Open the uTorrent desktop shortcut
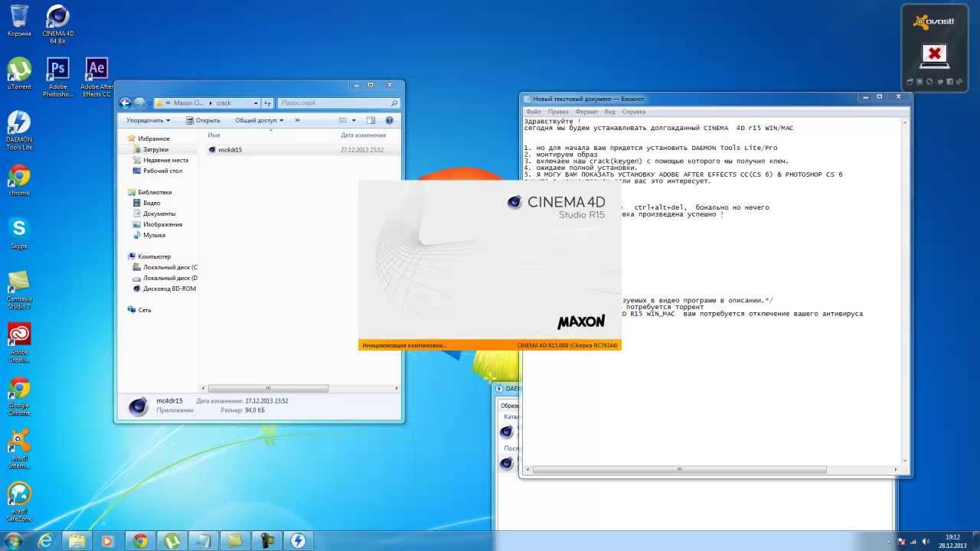This screenshot has width=980, height=551. click(x=19, y=74)
